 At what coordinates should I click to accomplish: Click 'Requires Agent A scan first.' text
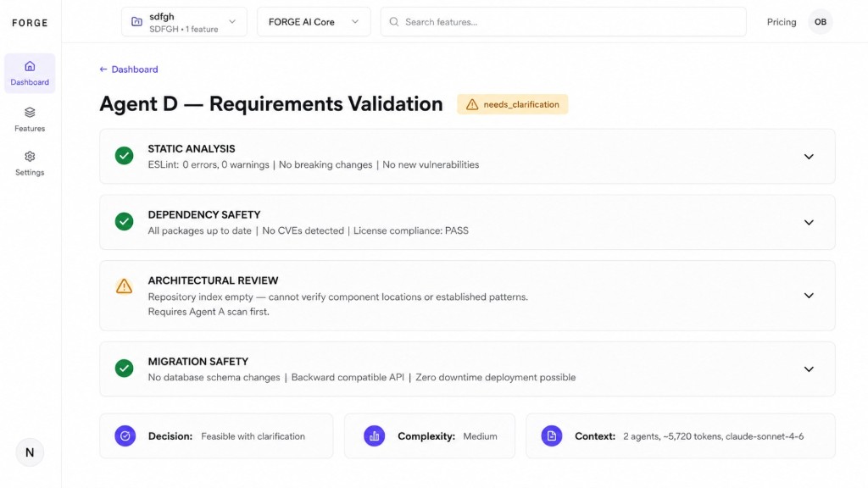tap(209, 312)
